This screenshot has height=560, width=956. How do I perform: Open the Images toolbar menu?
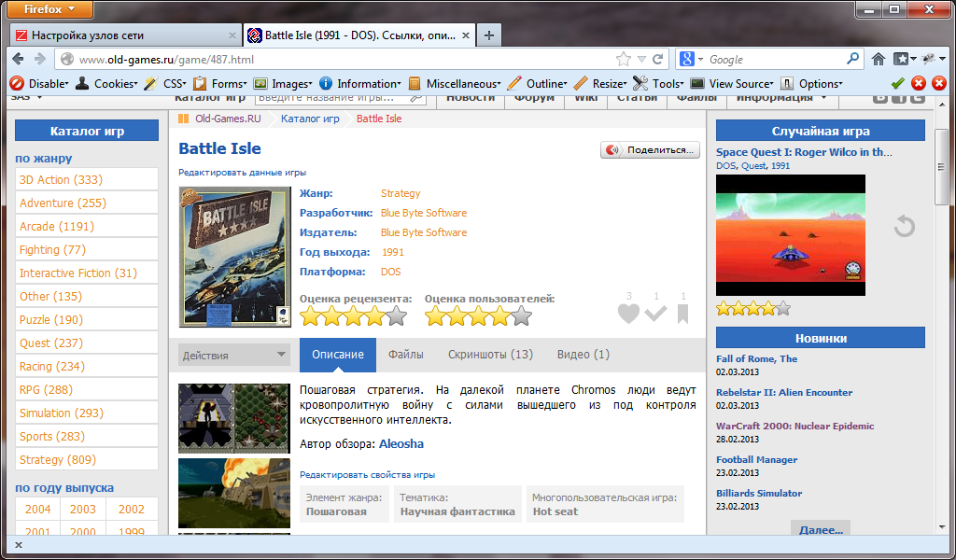point(284,83)
